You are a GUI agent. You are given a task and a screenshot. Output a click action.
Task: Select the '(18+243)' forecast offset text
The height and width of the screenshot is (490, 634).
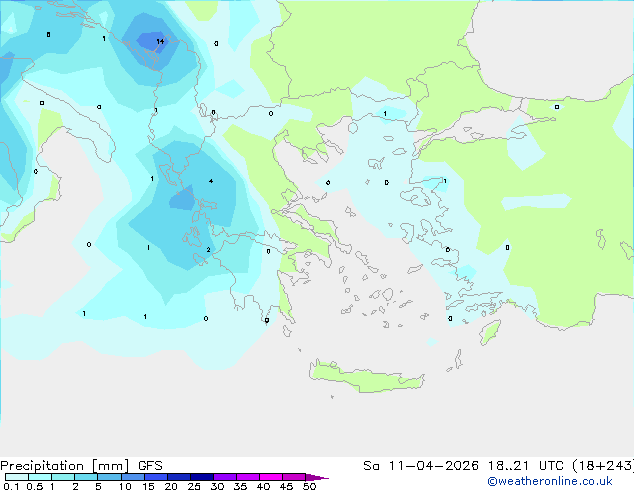point(603,466)
